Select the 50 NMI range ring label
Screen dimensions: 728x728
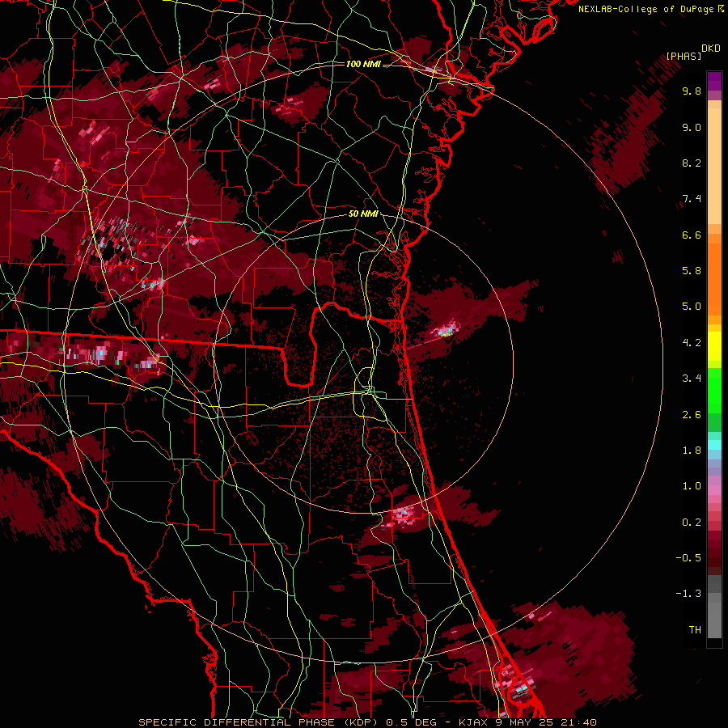[363, 214]
